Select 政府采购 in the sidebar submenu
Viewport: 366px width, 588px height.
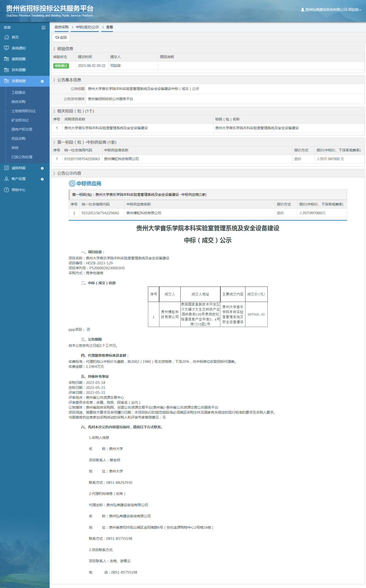coord(18,102)
